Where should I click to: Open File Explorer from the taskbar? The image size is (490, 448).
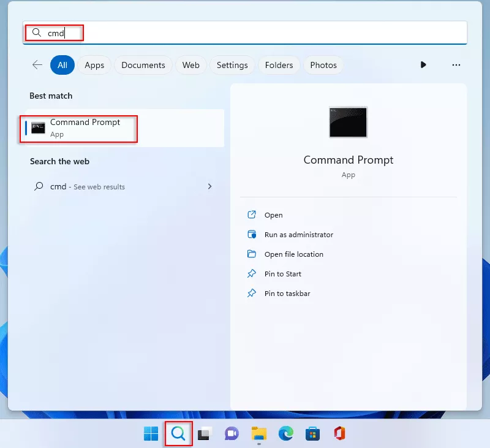258,434
